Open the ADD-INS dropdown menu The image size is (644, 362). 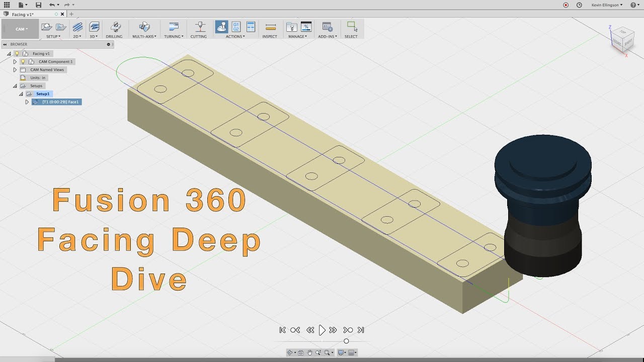coord(328,36)
